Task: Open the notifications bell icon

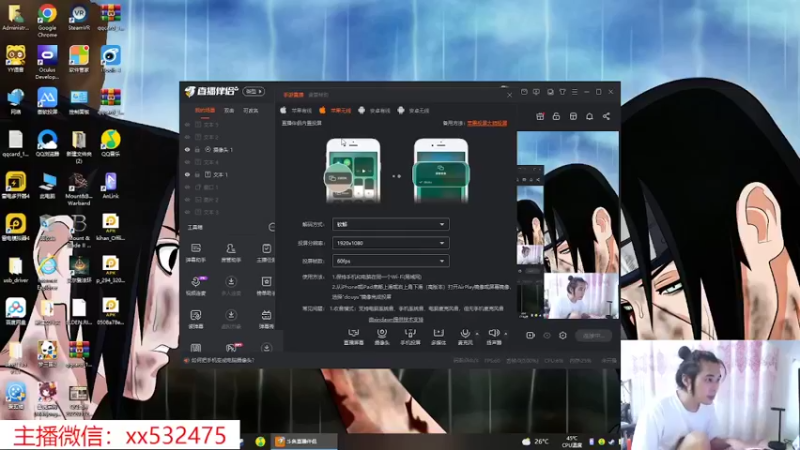Action: [589, 116]
